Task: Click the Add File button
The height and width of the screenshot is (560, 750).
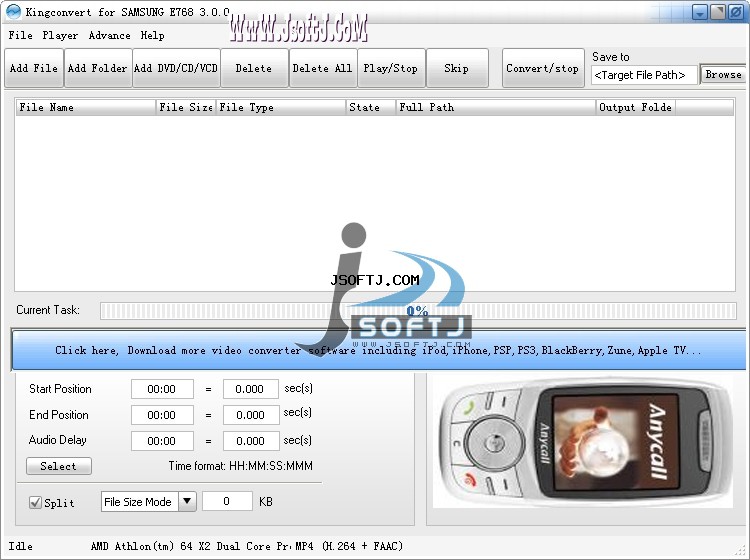Action: (x=33, y=68)
